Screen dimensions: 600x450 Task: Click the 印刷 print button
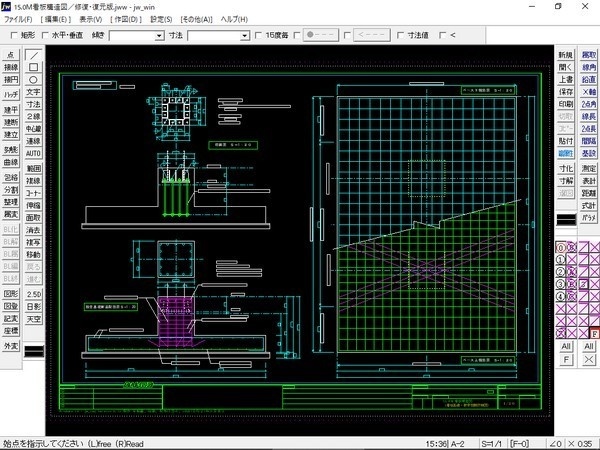pos(566,104)
